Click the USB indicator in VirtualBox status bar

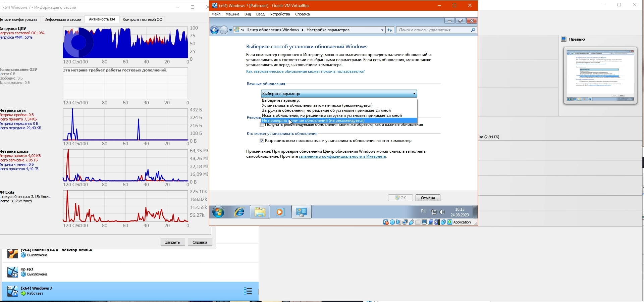click(x=412, y=222)
